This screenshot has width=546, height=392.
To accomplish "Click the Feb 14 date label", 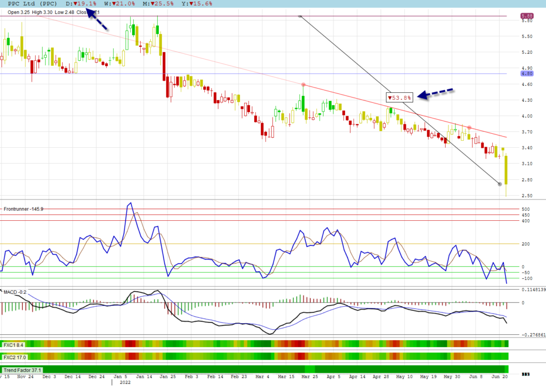I will 215,377.
